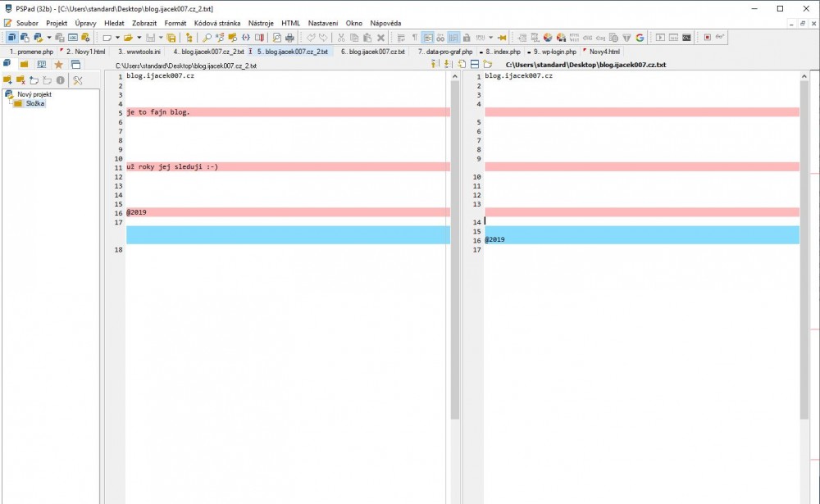Expand the Open file dropdown arrow

coord(139,38)
